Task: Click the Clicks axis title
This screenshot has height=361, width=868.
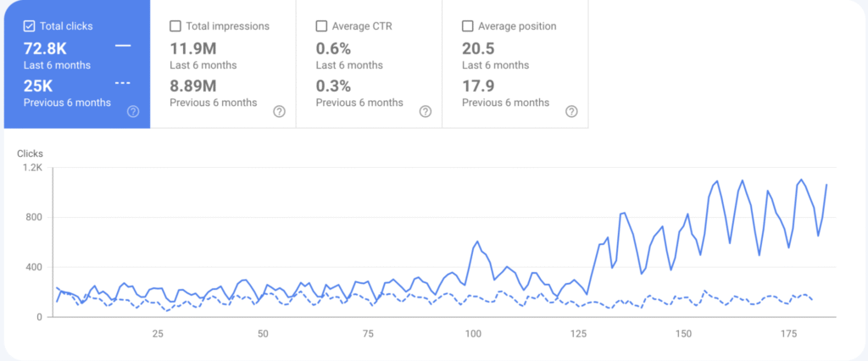Action: 30,154
